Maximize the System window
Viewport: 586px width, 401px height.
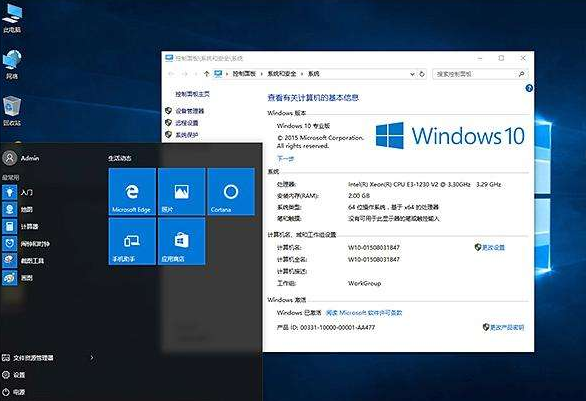click(x=501, y=58)
